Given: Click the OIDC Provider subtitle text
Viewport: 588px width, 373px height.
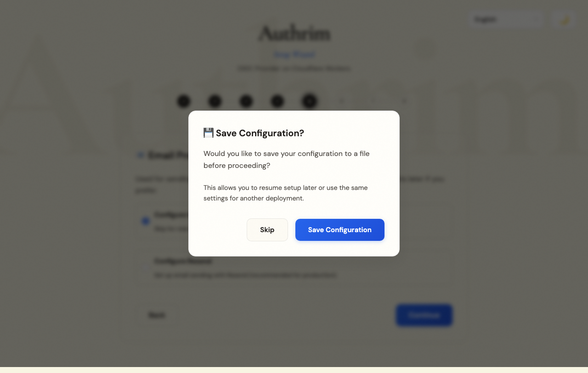Looking at the screenshot, I should [294, 68].
